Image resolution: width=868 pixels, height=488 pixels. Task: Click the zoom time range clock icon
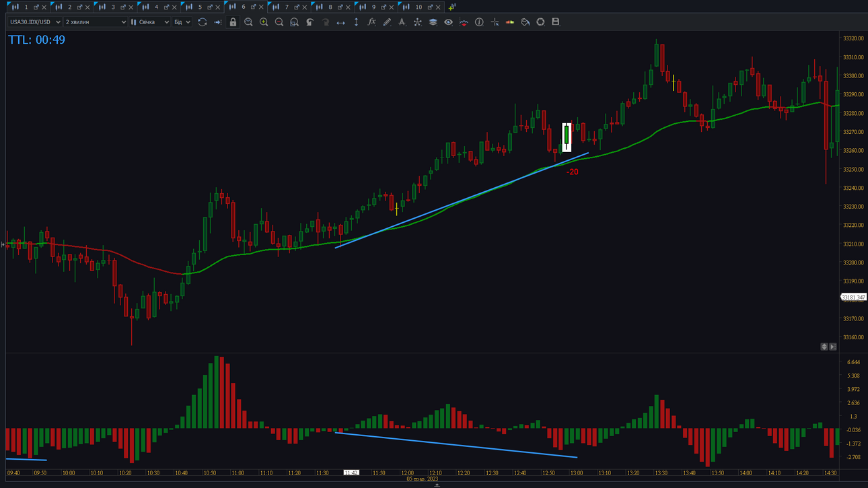pos(248,22)
